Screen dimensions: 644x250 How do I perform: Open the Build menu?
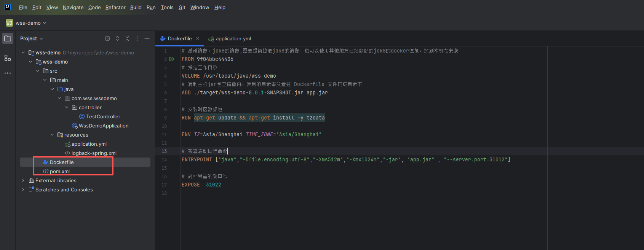(136, 7)
